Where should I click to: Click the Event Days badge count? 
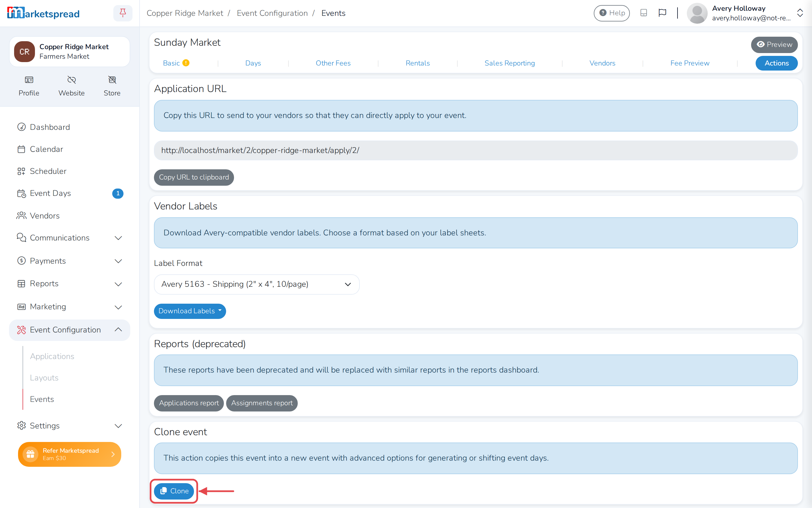click(x=118, y=193)
